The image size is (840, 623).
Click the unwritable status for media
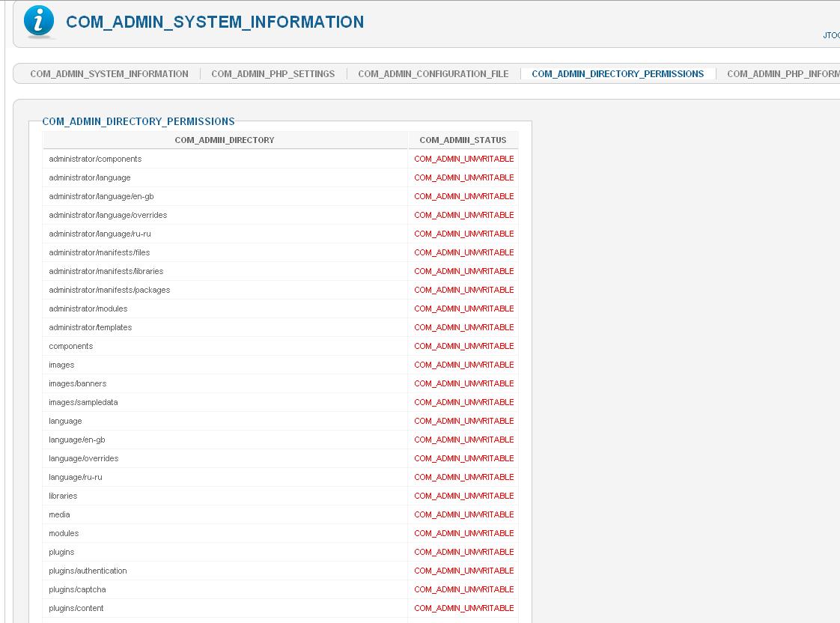(464, 514)
